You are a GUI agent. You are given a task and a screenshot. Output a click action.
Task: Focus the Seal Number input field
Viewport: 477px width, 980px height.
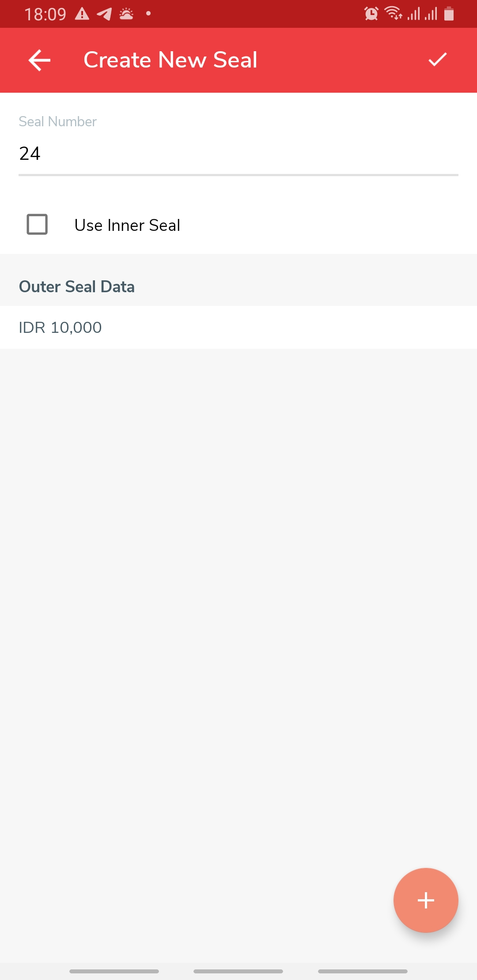pyautogui.click(x=238, y=154)
